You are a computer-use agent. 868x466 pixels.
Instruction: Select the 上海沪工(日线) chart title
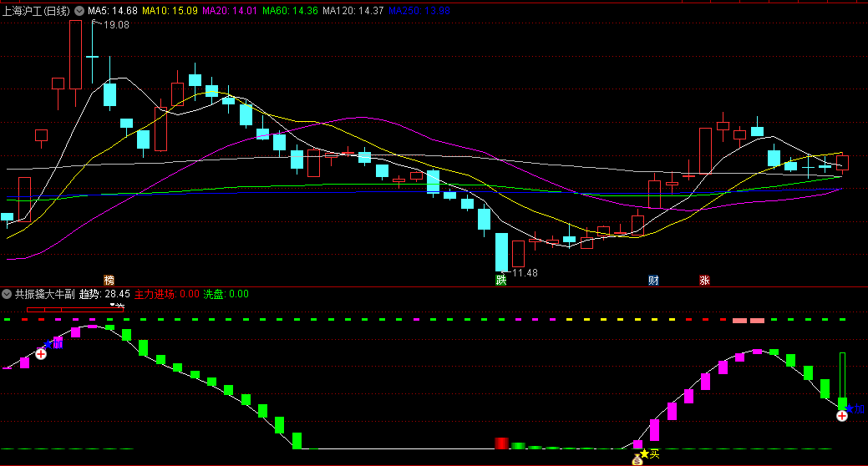click(37, 11)
